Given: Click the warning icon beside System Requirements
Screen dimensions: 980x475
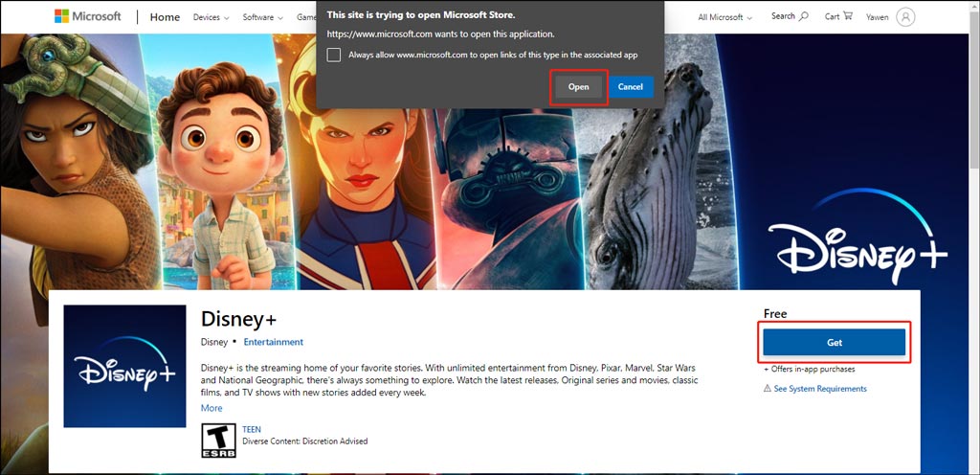Looking at the screenshot, I should tap(768, 389).
